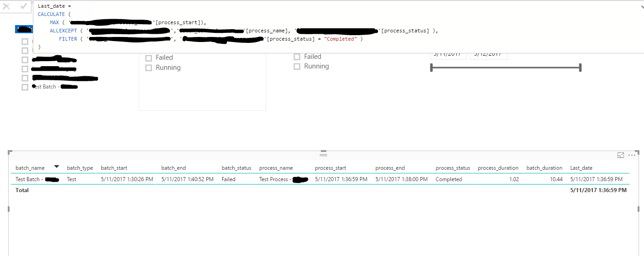Click the batch_status column header

point(236,168)
